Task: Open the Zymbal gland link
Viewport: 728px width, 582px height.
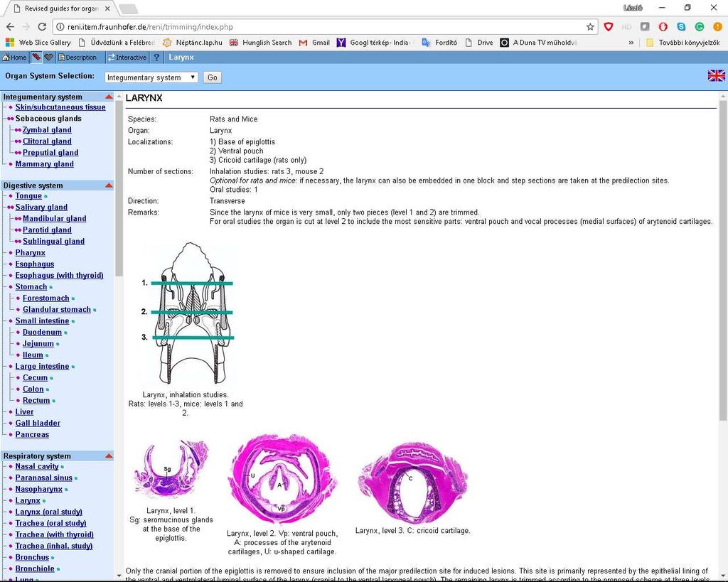Action: pos(47,130)
